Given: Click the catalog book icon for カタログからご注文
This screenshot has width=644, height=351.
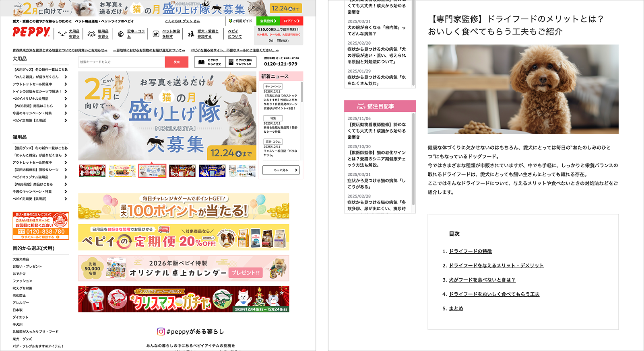Looking at the screenshot, I should click(x=202, y=62).
